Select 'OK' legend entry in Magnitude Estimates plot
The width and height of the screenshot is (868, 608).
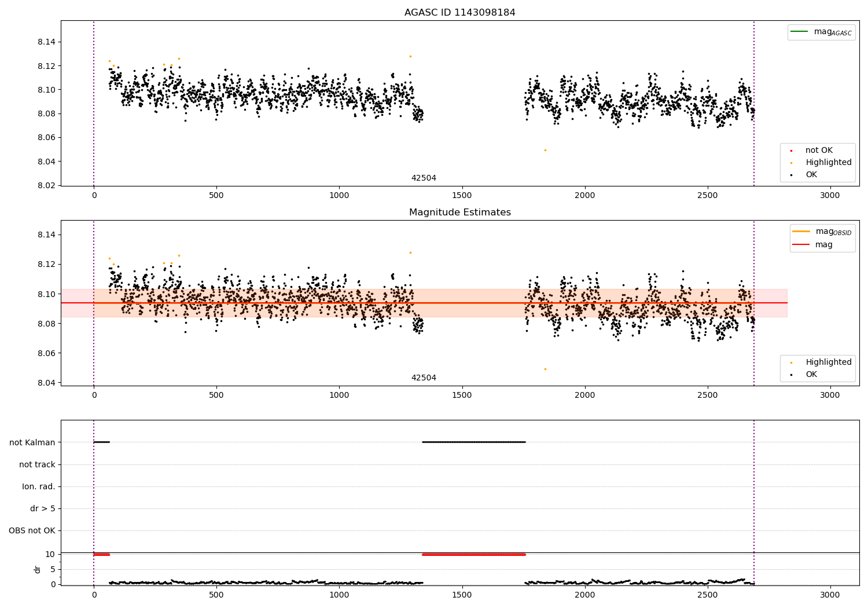[804, 375]
